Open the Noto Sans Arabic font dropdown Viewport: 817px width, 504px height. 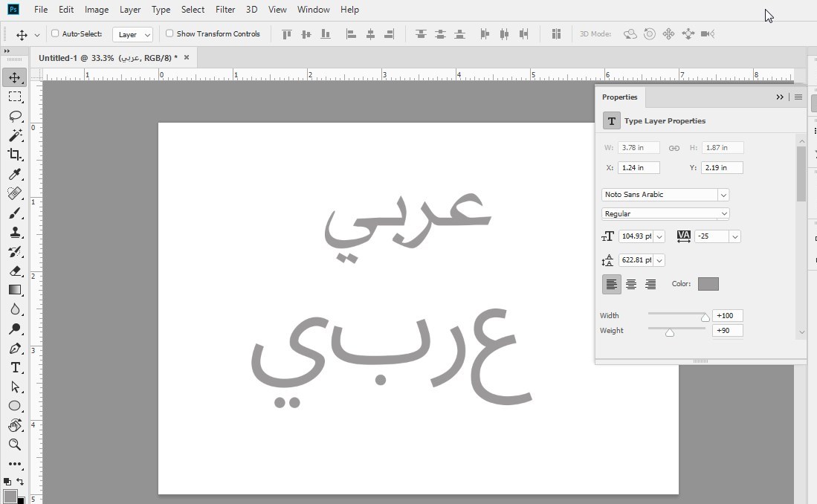723,195
